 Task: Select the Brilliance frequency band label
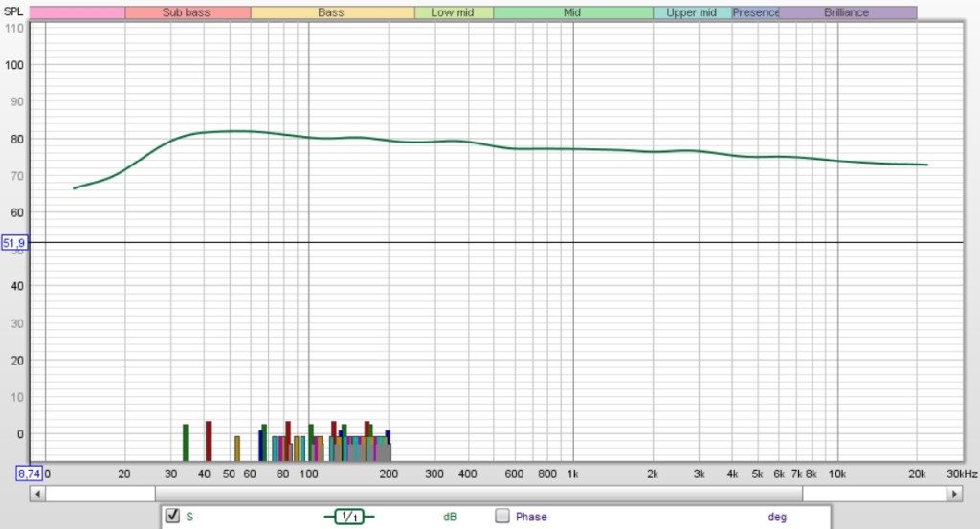847,13
